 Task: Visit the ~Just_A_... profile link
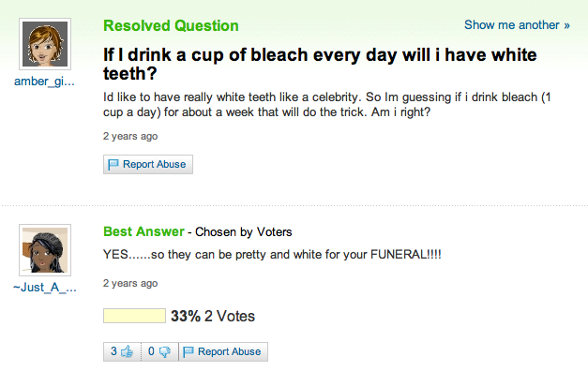coord(44,287)
